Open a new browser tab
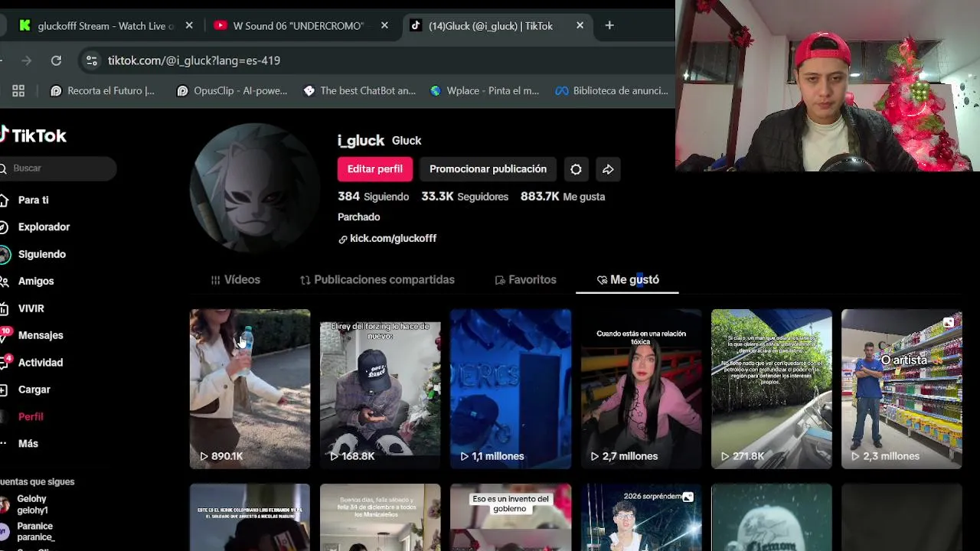Viewport: 980px width, 551px height. click(609, 25)
